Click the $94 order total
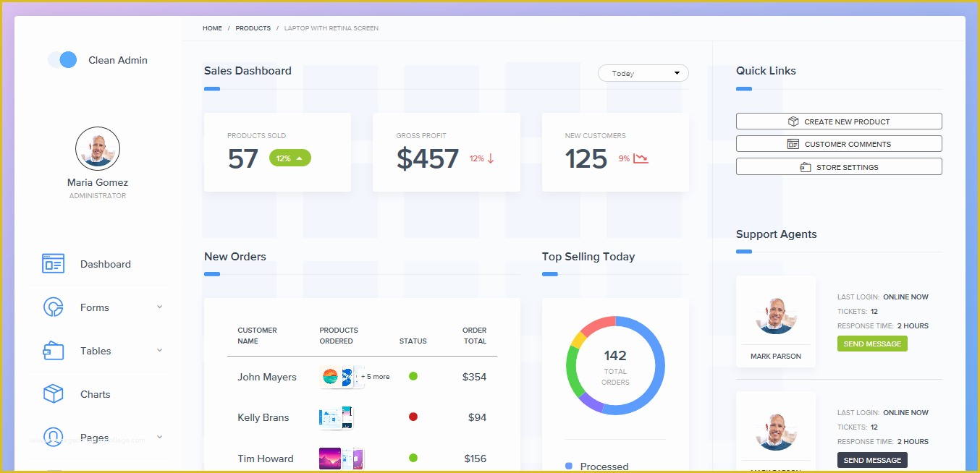The height and width of the screenshot is (473, 980). pos(477,417)
